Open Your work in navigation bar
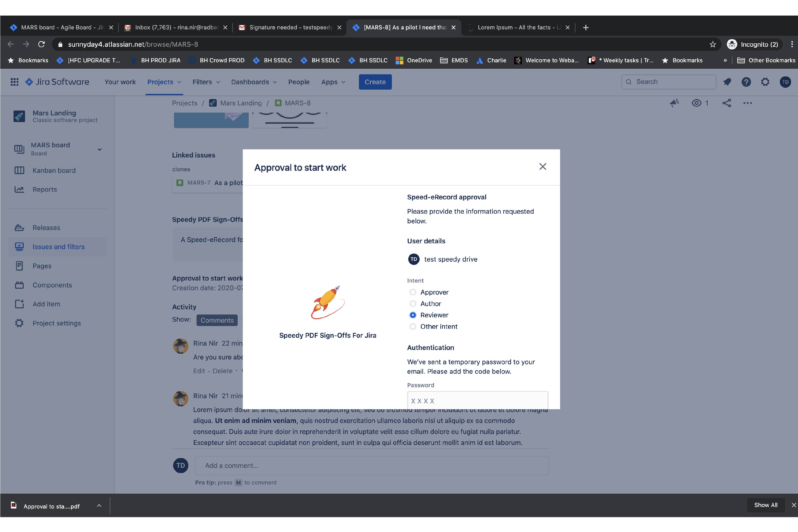 pos(120,82)
